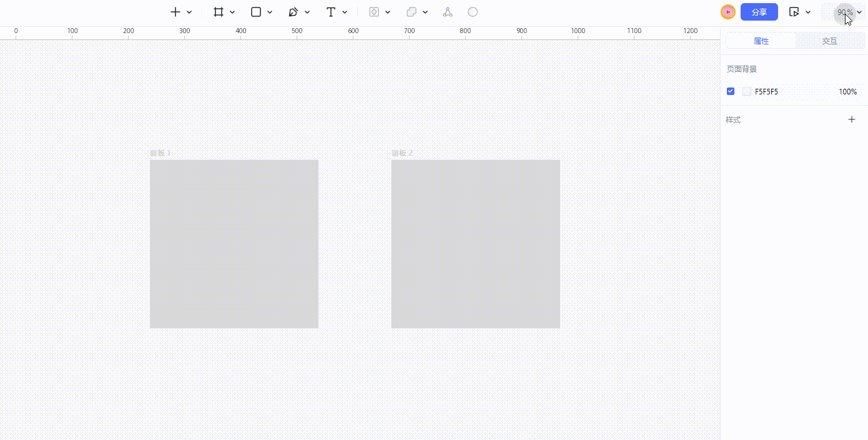The image size is (868, 440).
Task: Click the component icon in toolbar
Action: (374, 12)
